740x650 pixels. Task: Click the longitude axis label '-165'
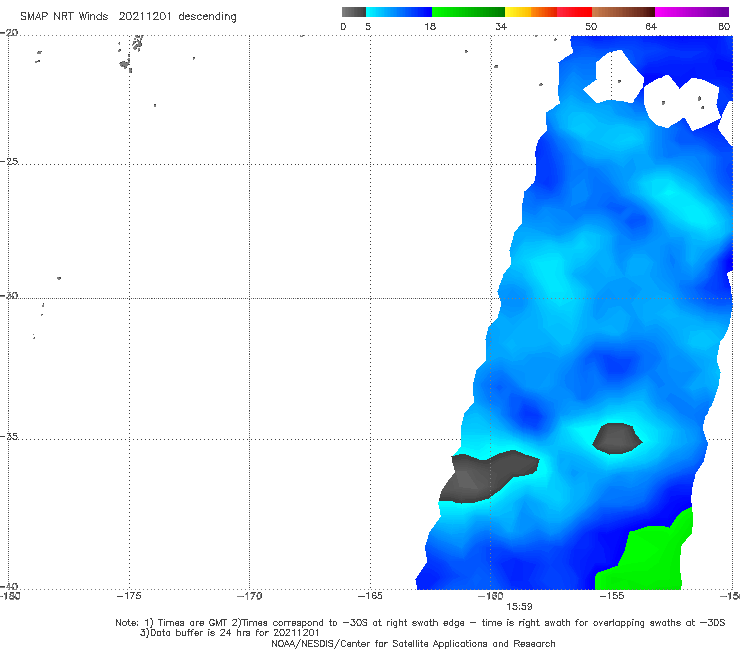coord(370,596)
